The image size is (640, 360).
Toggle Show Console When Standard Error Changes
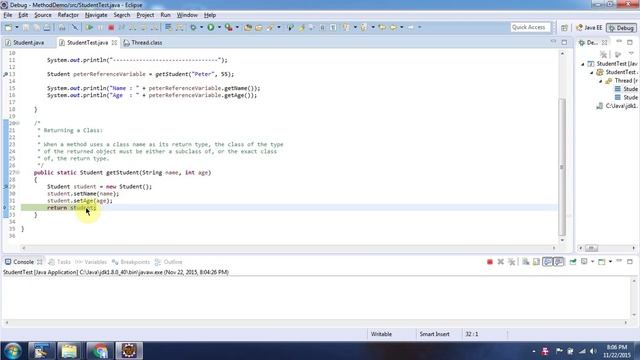[558, 262]
